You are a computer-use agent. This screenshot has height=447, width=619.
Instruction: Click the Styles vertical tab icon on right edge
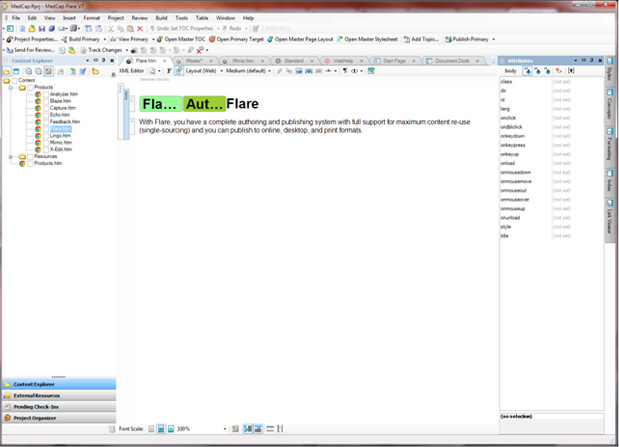pos(610,61)
